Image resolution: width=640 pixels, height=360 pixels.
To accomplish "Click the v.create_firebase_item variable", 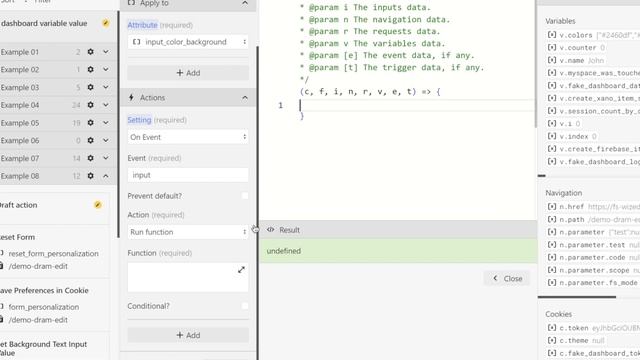I will [x=599, y=149].
